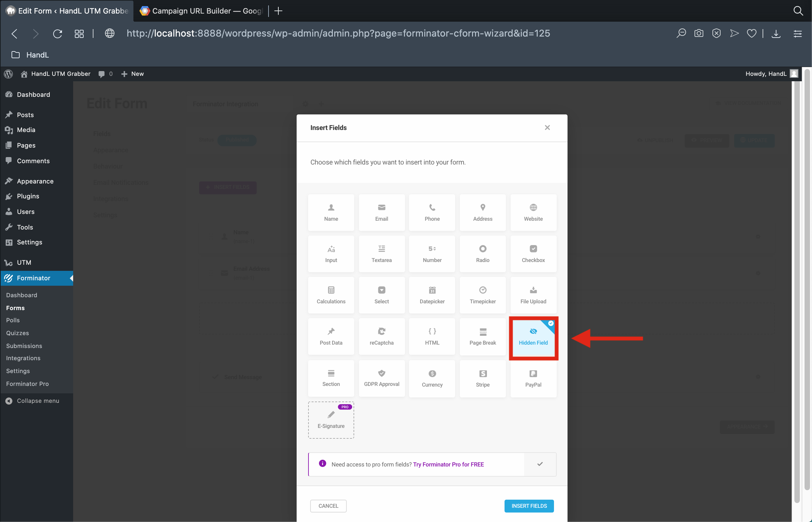Viewport: 812px width, 522px height.
Task: Click Try Forminator Pro for FREE link
Action: 449,464
